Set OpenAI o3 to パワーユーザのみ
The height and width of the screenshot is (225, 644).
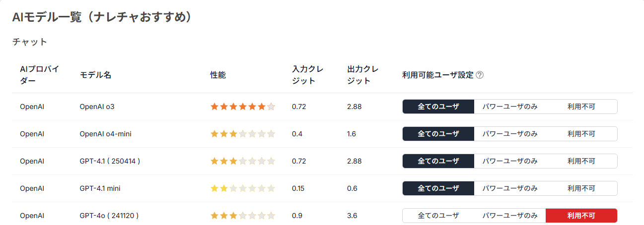pos(510,107)
